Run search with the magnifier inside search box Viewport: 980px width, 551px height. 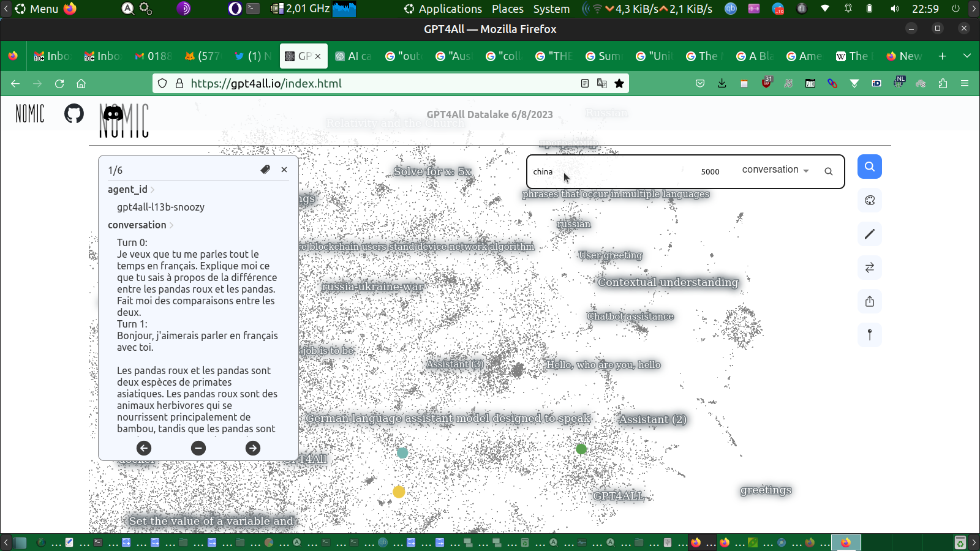click(x=828, y=171)
